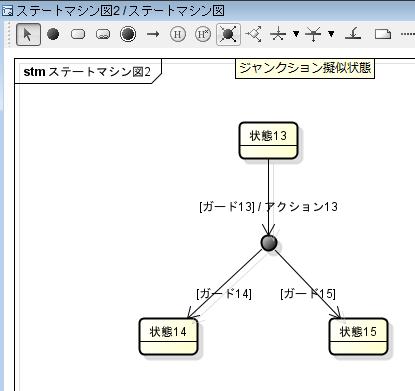The image size is (415, 391).
Task: Select the final state tool
Action: tap(128, 34)
